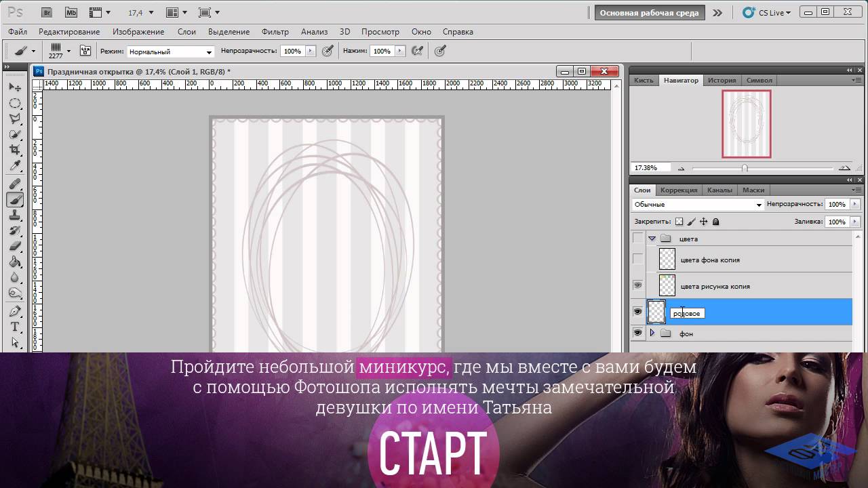The image size is (868, 488).
Task: Toggle lock image pixels brush icon
Action: (x=691, y=222)
